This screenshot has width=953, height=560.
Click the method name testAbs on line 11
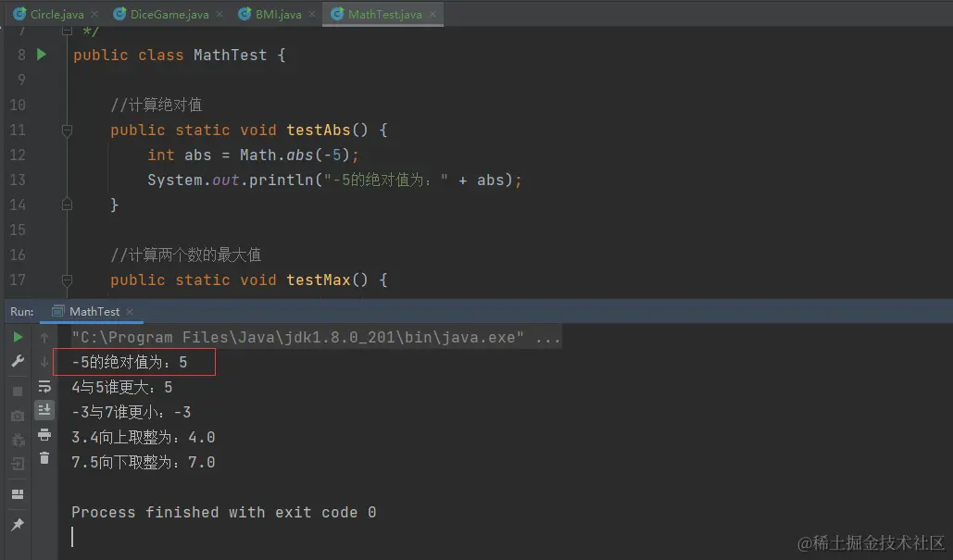(x=319, y=130)
